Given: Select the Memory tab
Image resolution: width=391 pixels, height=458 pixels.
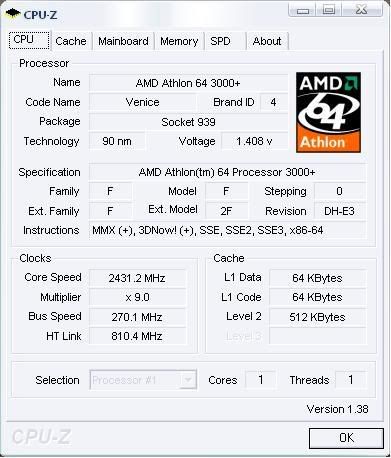Looking at the screenshot, I should coord(179,41).
